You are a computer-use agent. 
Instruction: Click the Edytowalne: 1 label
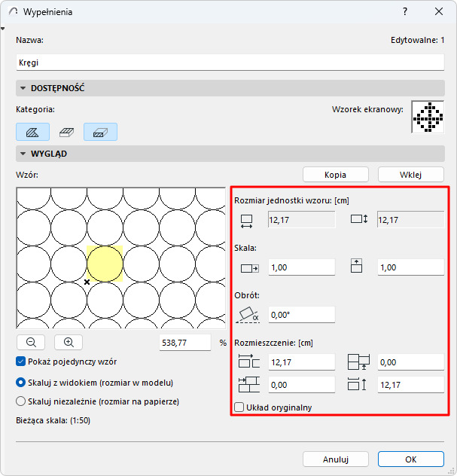click(418, 40)
